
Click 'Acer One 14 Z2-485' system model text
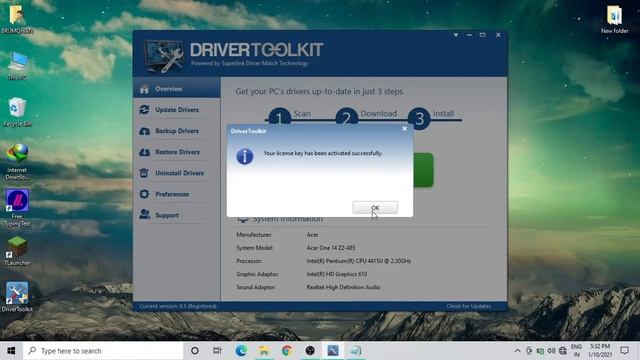[x=331, y=248]
